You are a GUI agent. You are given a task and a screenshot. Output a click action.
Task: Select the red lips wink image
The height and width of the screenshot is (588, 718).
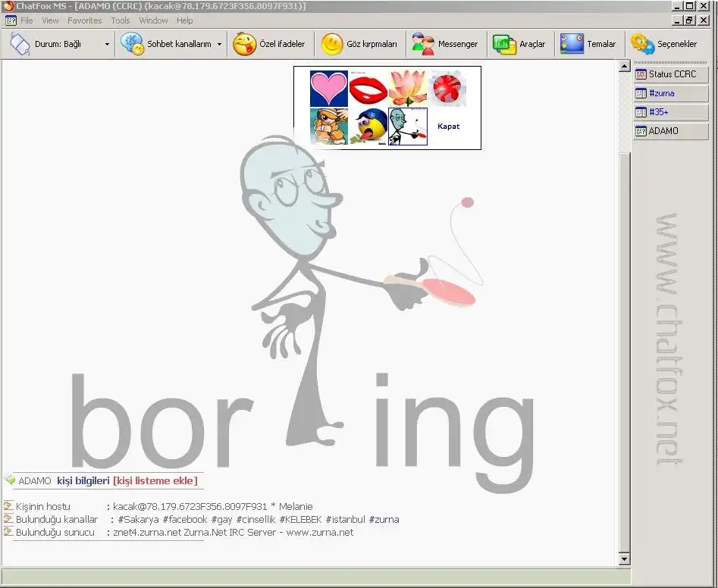(x=368, y=89)
